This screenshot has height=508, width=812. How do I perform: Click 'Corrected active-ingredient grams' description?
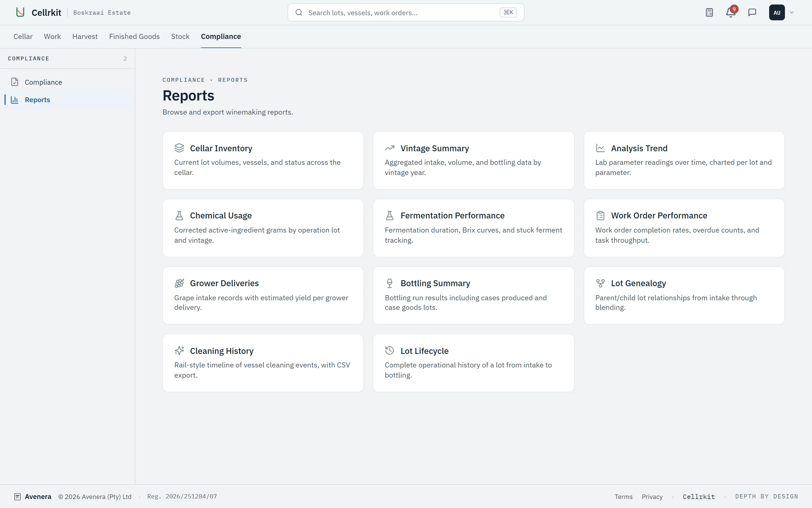(257, 235)
